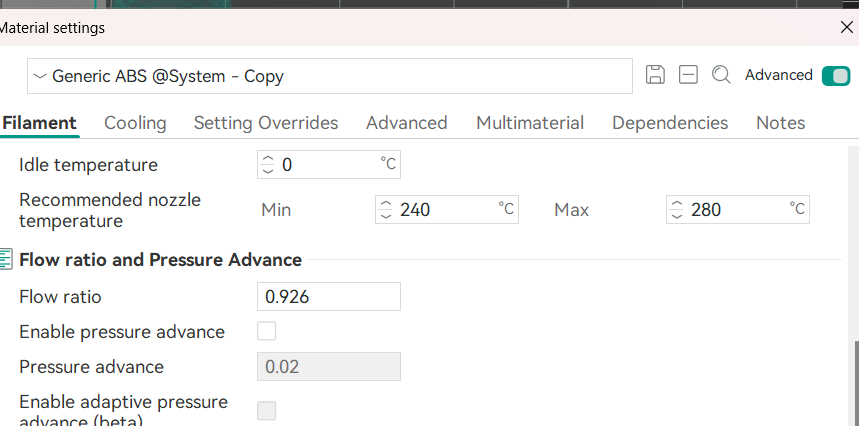Image resolution: width=859 pixels, height=426 pixels.
Task: Save the current filament preset
Action: tap(655, 75)
